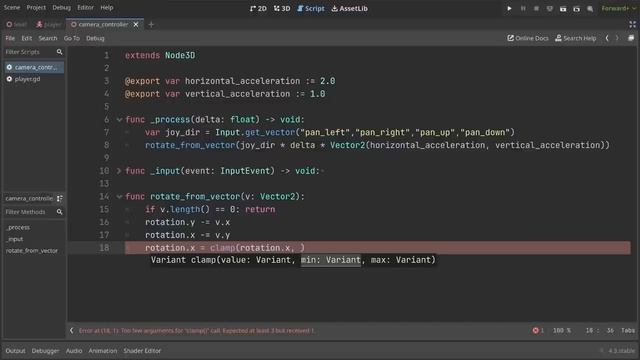Jump to _process method

point(18,227)
